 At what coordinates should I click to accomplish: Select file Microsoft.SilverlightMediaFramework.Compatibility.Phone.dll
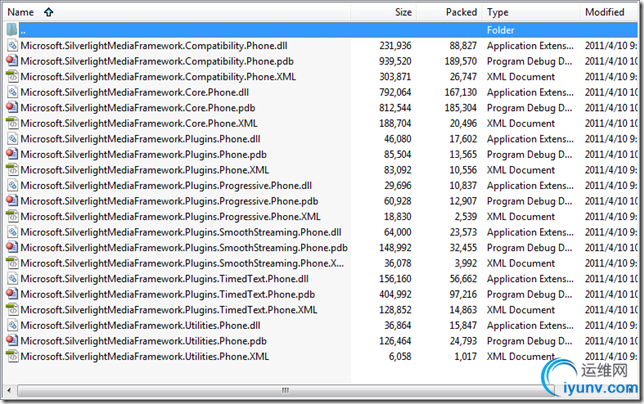tap(154, 46)
